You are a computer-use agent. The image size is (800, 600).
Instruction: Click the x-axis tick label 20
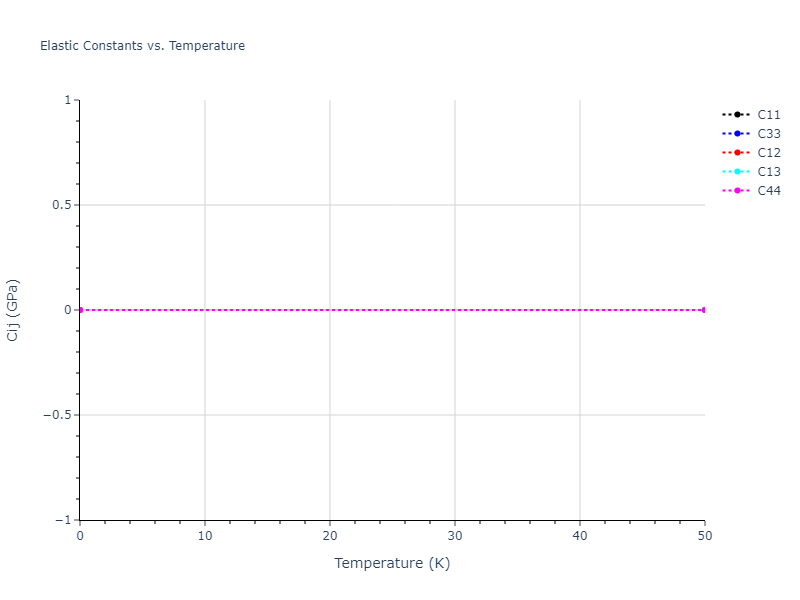tap(330, 535)
